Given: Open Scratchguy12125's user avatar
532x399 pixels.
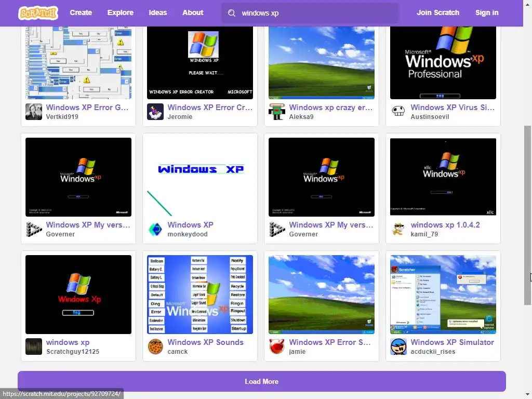Looking at the screenshot, I should click(x=34, y=347).
